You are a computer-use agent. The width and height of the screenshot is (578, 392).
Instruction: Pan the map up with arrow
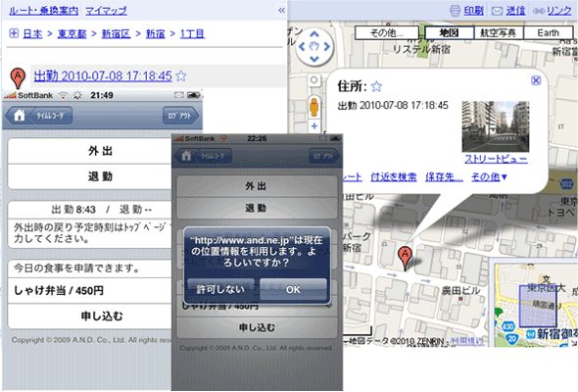(x=314, y=34)
